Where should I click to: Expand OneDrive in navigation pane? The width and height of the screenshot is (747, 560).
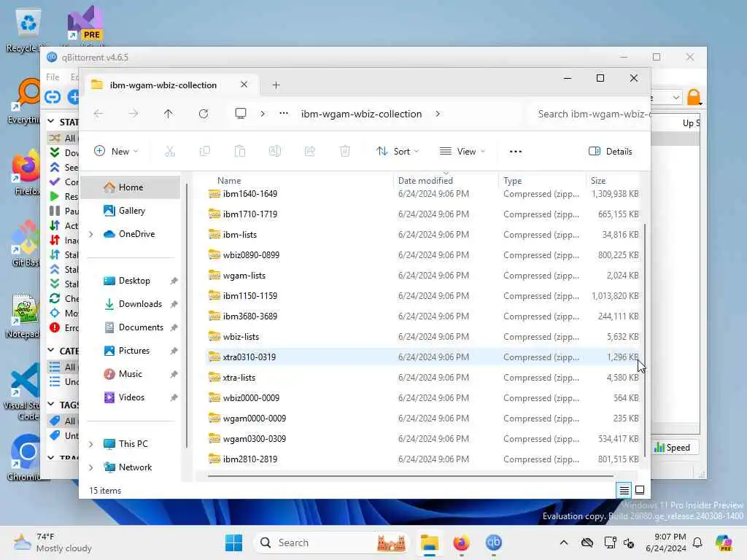coord(91,234)
